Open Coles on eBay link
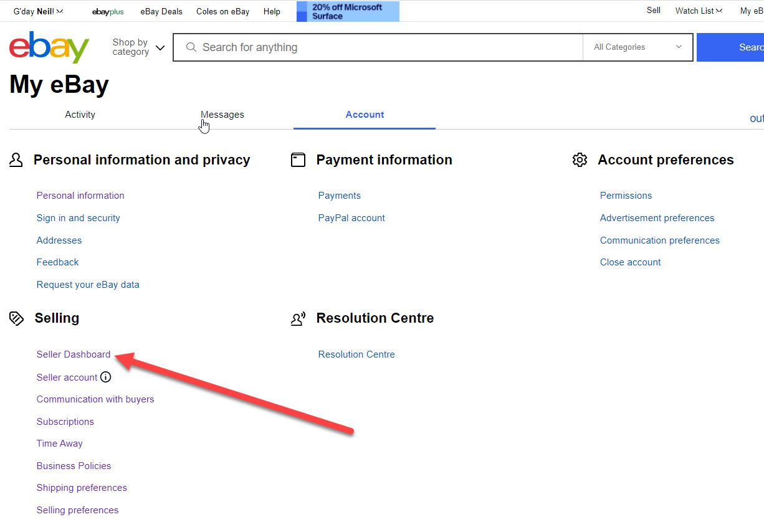 (x=222, y=11)
